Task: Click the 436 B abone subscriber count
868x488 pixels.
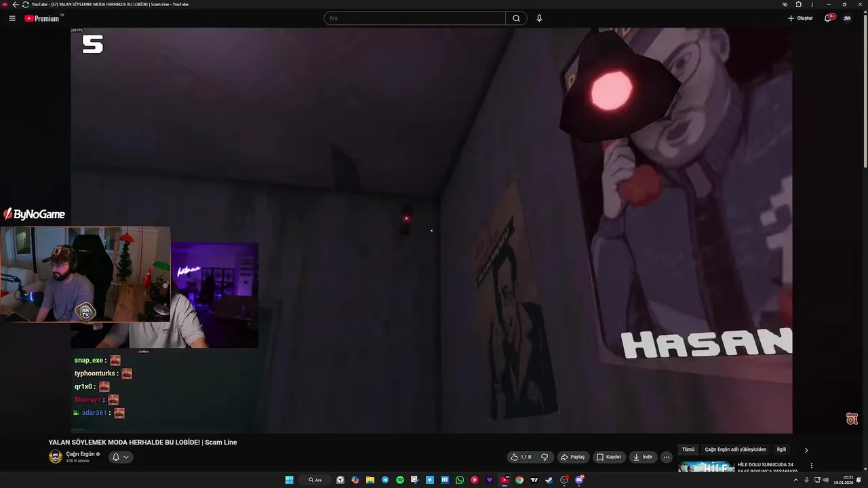Action: click(77, 461)
